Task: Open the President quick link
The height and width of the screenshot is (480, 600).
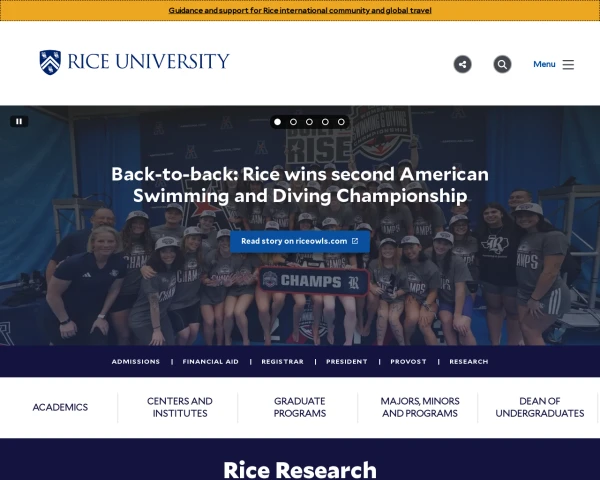Action: click(x=347, y=361)
